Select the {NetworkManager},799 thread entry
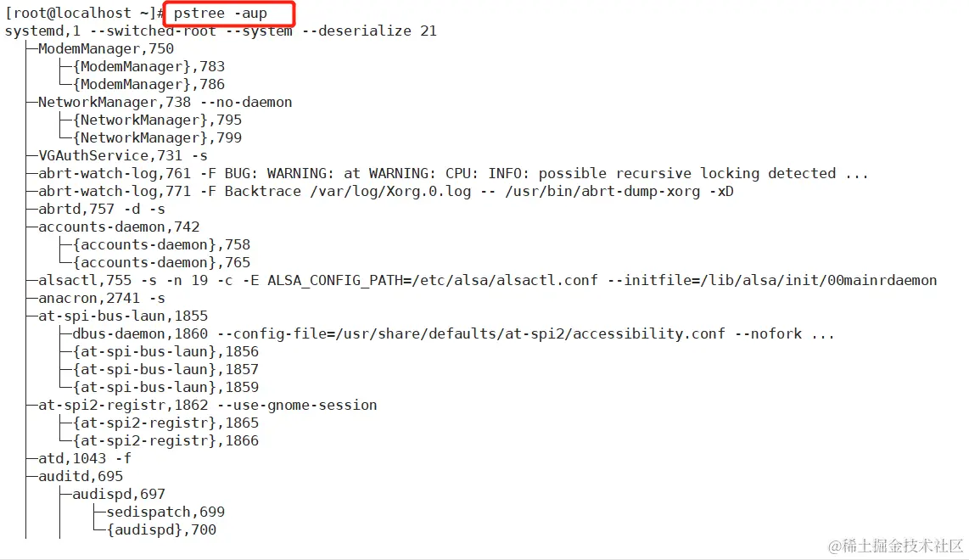Image resolution: width=969 pixels, height=560 pixels. [157, 137]
